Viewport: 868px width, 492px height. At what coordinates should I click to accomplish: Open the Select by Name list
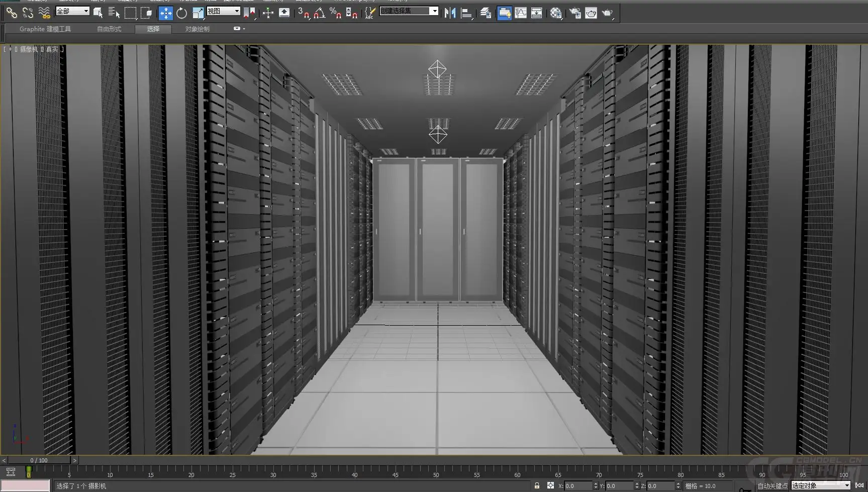tap(114, 13)
